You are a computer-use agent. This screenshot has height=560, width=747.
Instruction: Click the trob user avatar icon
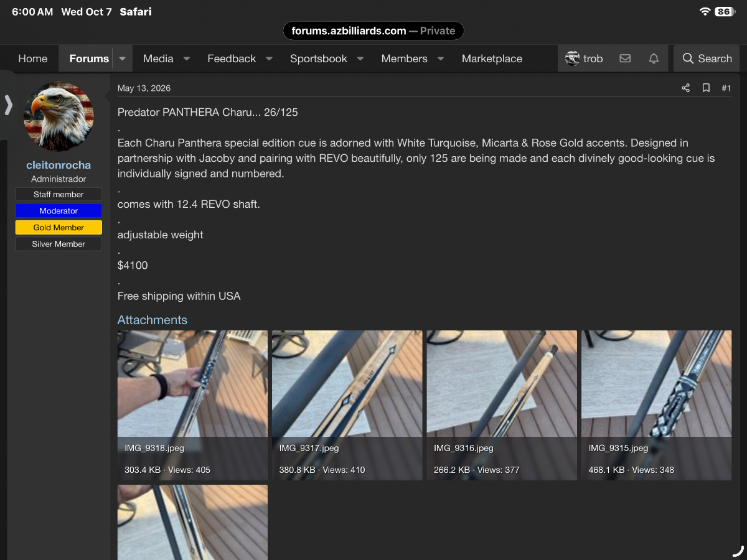click(x=572, y=58)
